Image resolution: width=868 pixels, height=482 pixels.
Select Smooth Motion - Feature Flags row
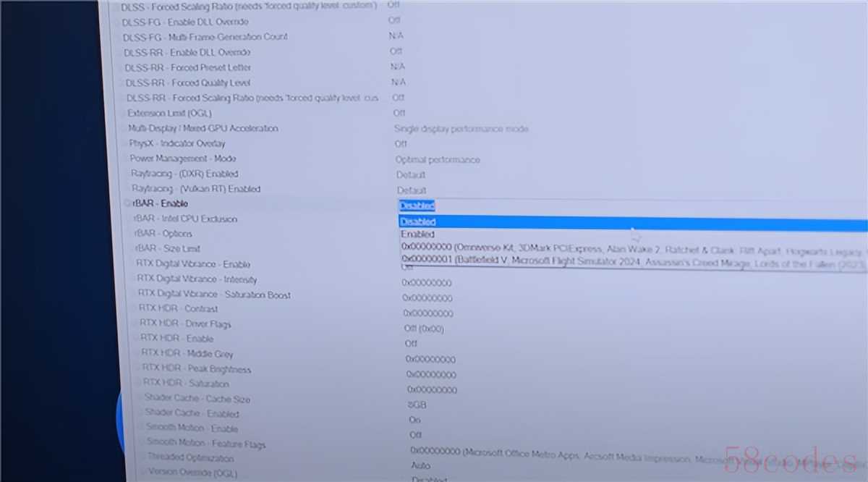[206, 444]
